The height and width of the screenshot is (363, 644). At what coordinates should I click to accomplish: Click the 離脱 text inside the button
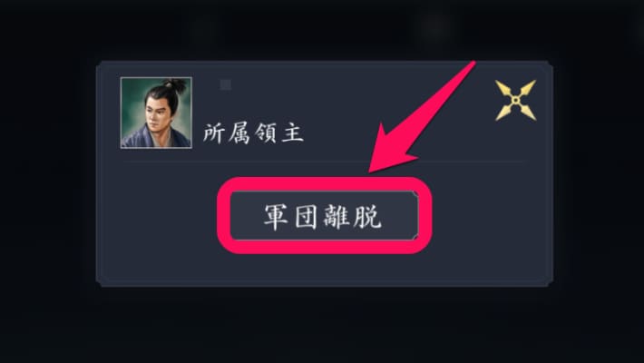pyautogui.click(x=353, y=216)
